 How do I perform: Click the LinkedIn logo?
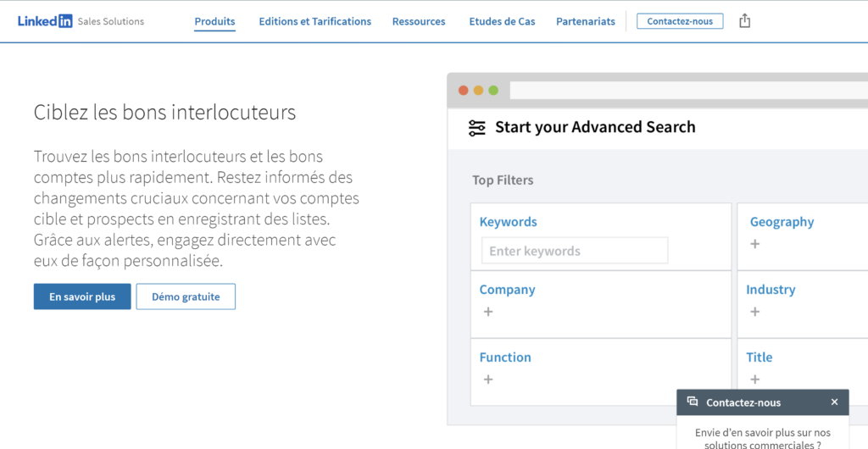tap(45, 21)
